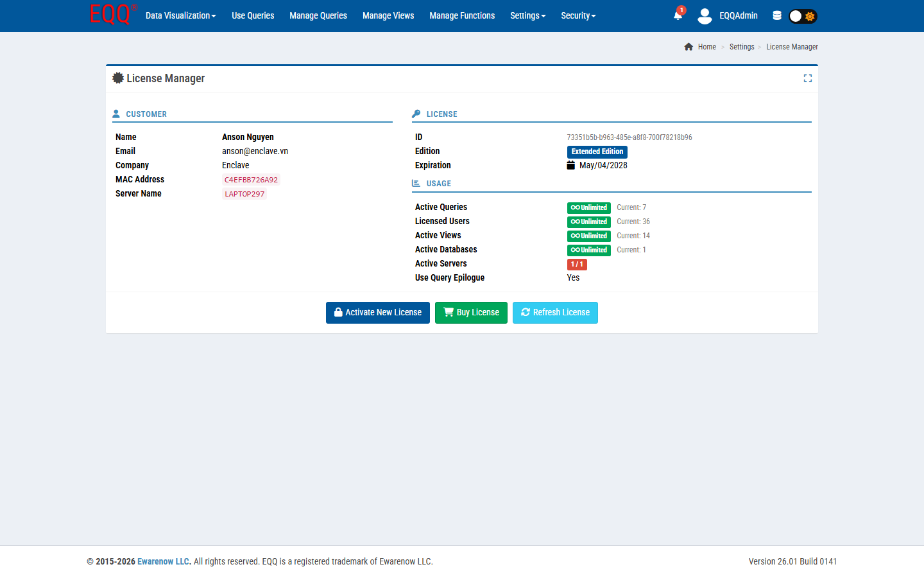Click the calendar icon next to expiration date
Image resolution: width=924 pixels, height=578 pixels.
[x=570, y=165]
